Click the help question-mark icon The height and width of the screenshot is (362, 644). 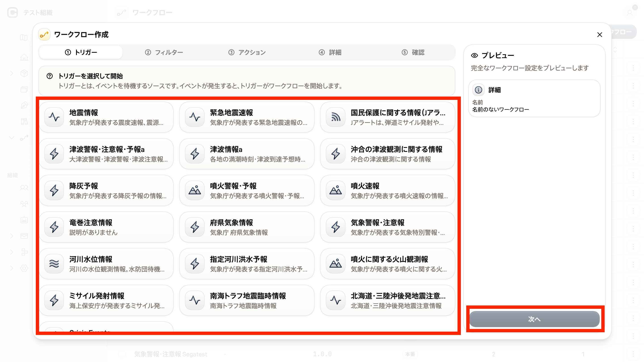49,76
